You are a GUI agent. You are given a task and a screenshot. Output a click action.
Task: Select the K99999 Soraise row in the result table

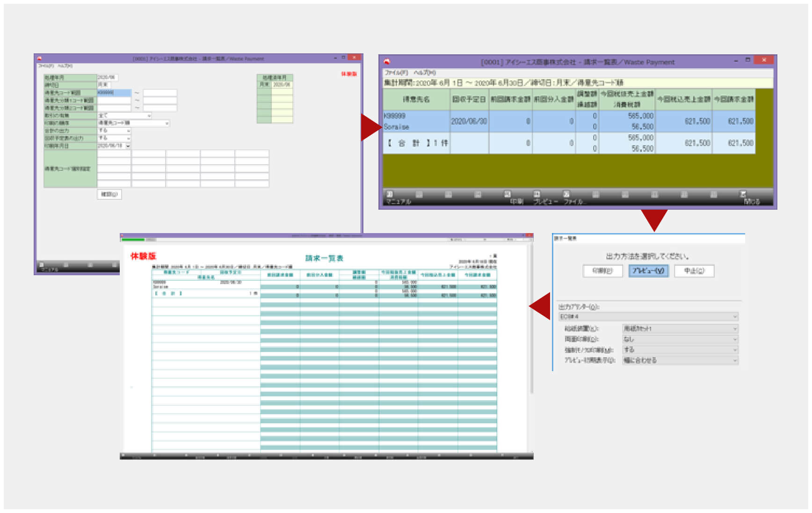tap(569, 121)
